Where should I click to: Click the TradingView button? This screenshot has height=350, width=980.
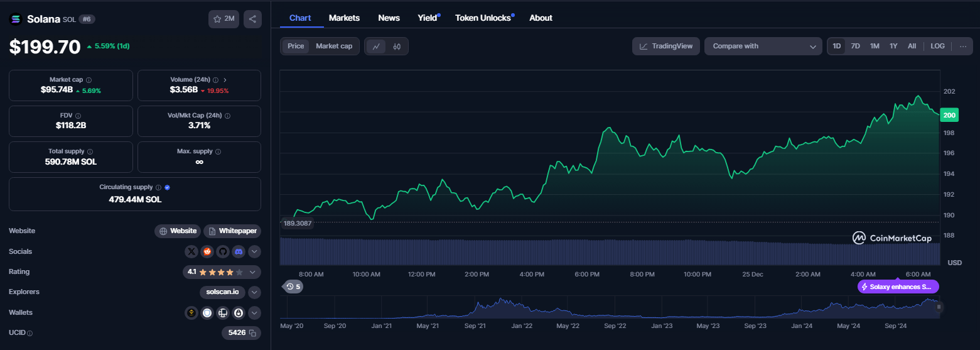click(x=666, y=46)
